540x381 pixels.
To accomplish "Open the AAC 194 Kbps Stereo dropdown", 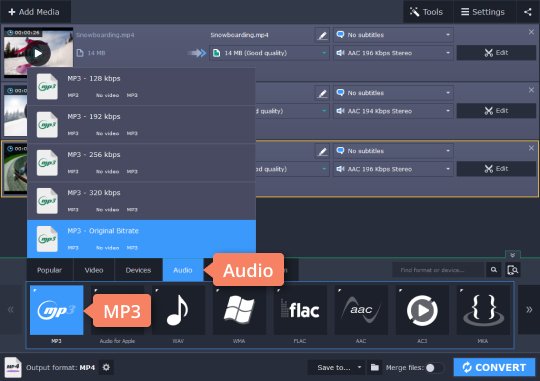I will [393, 111].
